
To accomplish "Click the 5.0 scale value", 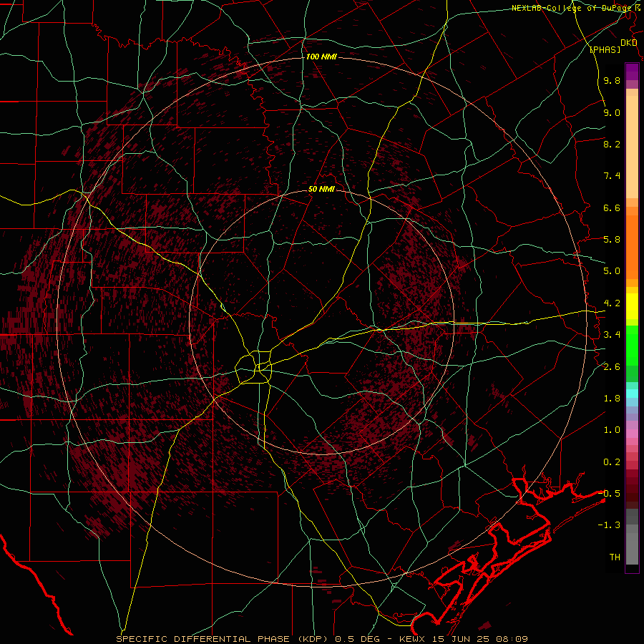I will click(x=612, y=271).
